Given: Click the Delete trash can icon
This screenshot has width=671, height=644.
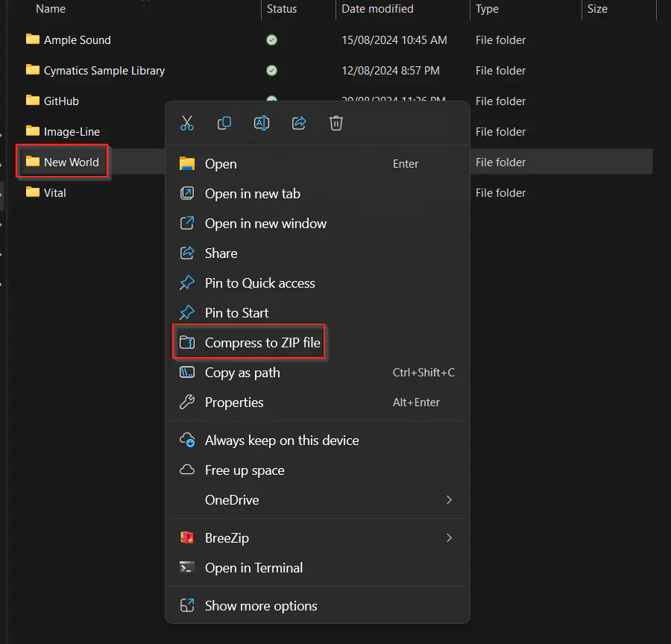Looking at the screenshot, I should [x=336, y=124].
